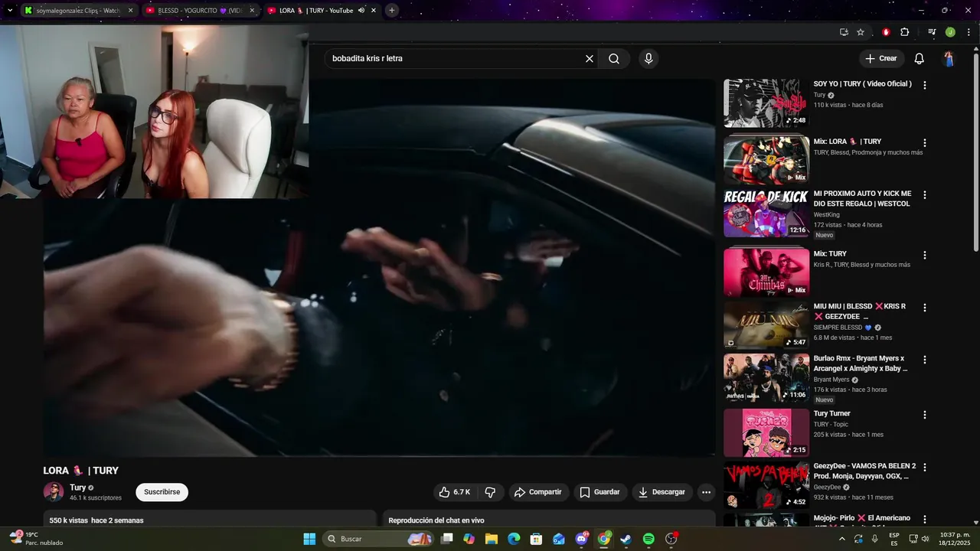The height and width of the screenshot is (551, 980).
Task: Dislike the LORA video
Action: (491, 492)
